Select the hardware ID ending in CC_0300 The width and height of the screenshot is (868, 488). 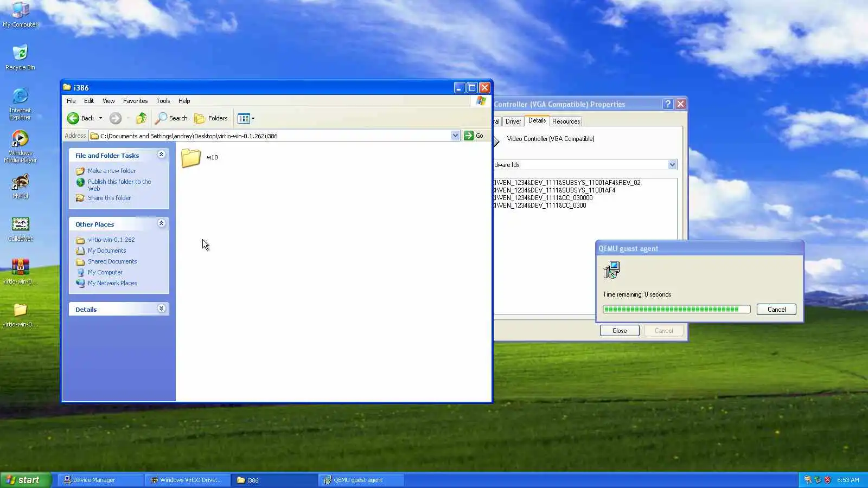pyautogui.click(x=540, y=206)
